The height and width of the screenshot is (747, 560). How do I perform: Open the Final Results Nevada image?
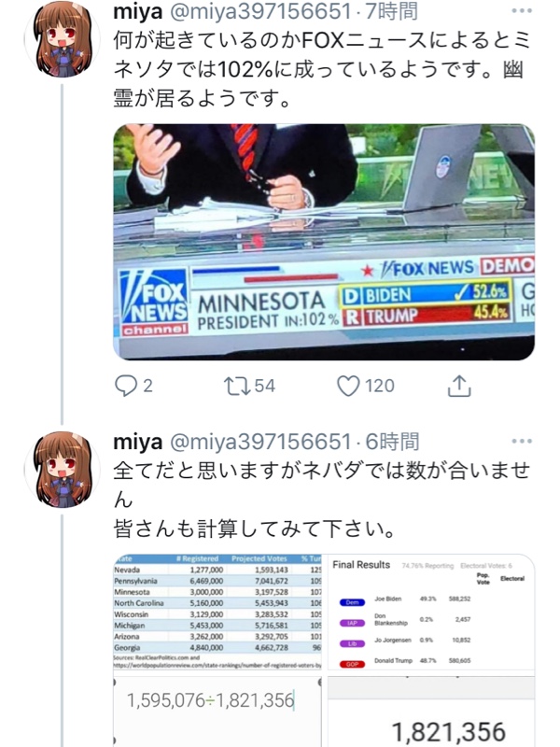tap(431, 614)
